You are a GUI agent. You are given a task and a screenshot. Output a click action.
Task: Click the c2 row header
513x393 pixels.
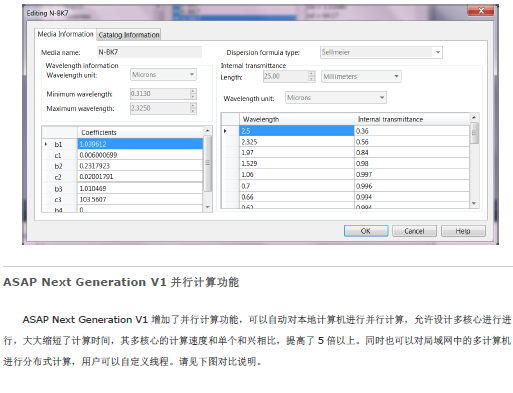[x=59, y=177]
